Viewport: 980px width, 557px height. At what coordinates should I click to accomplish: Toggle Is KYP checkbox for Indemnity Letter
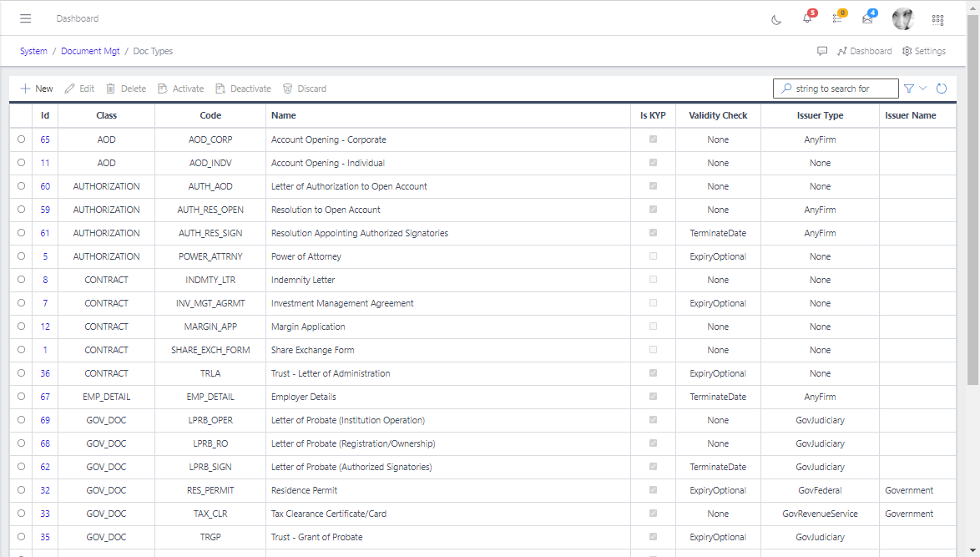[x=653, y=280]
